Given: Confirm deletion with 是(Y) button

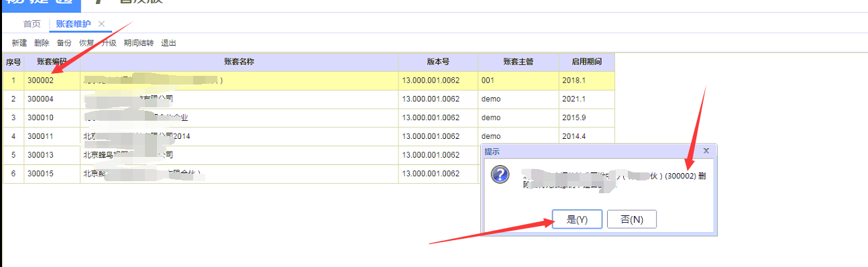Looking at the screenshot, I should (577, 219).
